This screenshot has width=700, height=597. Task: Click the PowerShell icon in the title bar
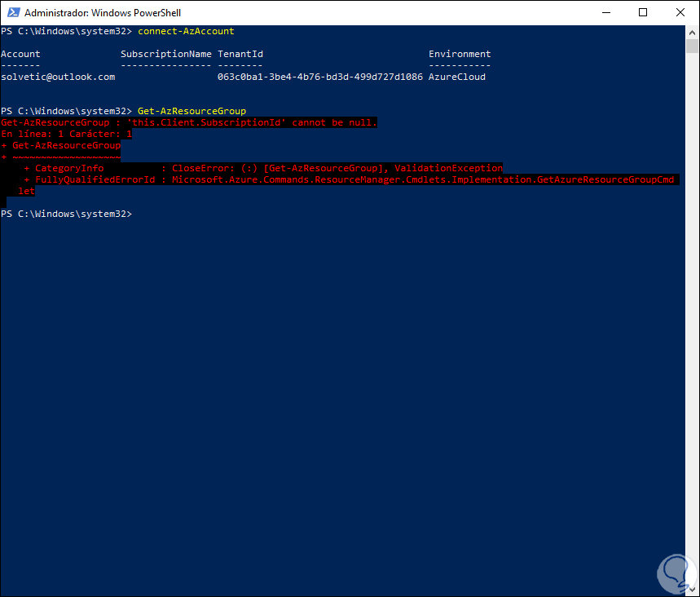pos(13,12)
